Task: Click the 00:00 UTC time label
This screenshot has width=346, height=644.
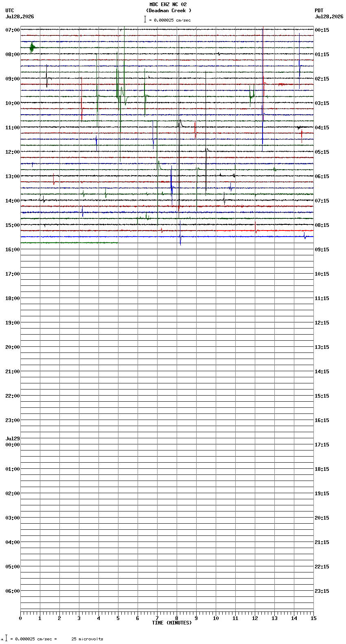Action: point(13,445)
